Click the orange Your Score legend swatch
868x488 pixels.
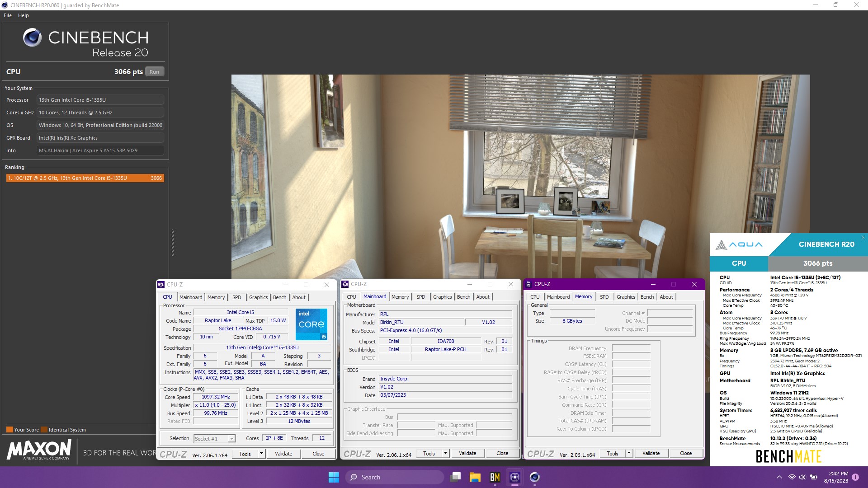[x=9, y=430]
